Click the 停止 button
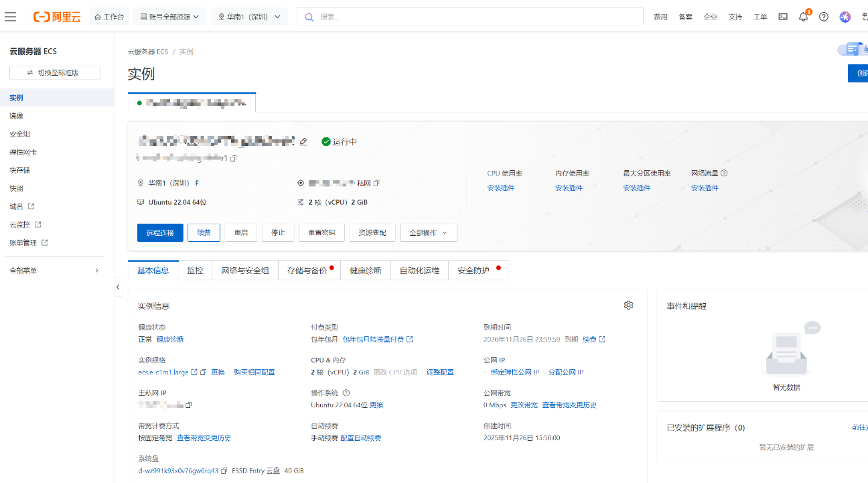The width and height of the screenshot is (868, 483). (278, 232)
